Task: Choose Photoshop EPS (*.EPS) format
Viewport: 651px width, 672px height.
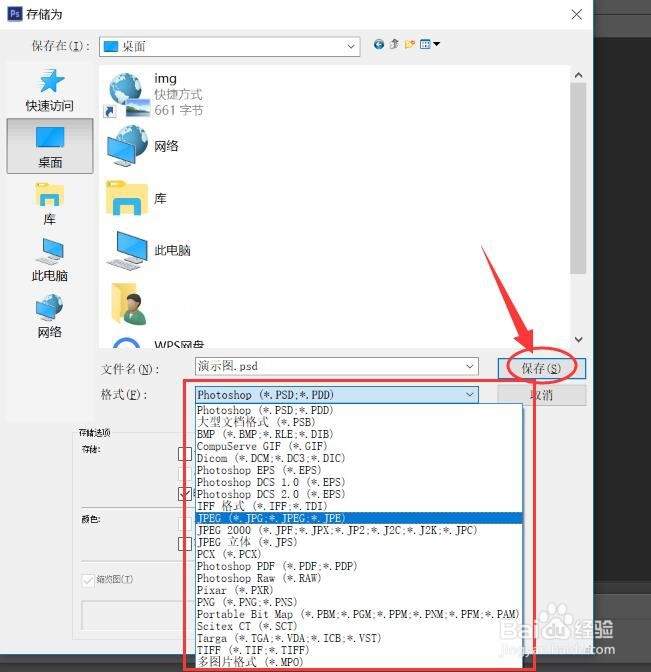Action: (359, 470)
